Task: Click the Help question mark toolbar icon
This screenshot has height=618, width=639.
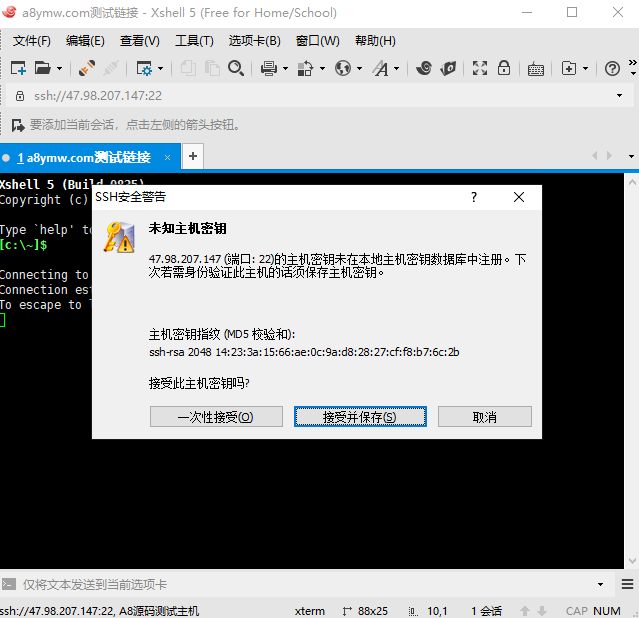Action: pos(612,68)
